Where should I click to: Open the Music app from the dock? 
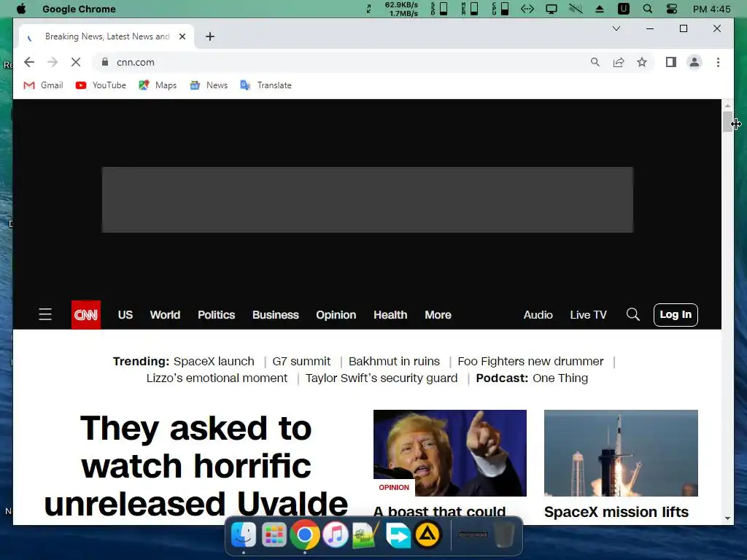[x=336, y=534]
